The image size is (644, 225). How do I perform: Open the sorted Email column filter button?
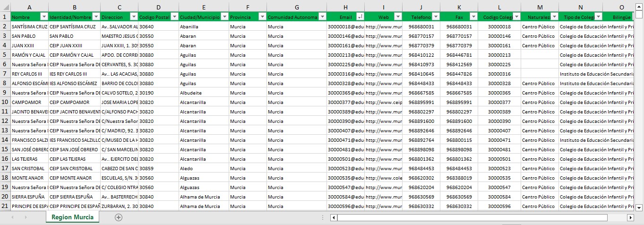tap(360, 17)
